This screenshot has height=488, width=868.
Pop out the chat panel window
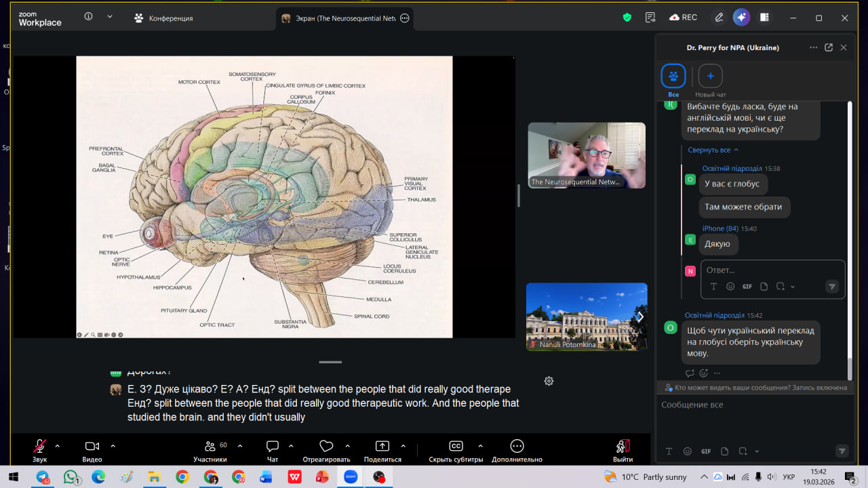828,47
